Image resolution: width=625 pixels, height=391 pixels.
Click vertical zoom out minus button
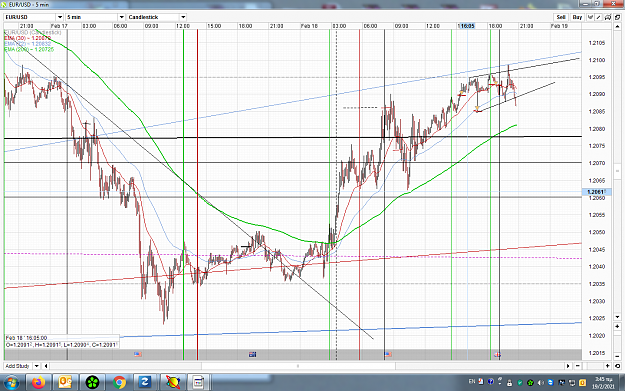[617, 356]
